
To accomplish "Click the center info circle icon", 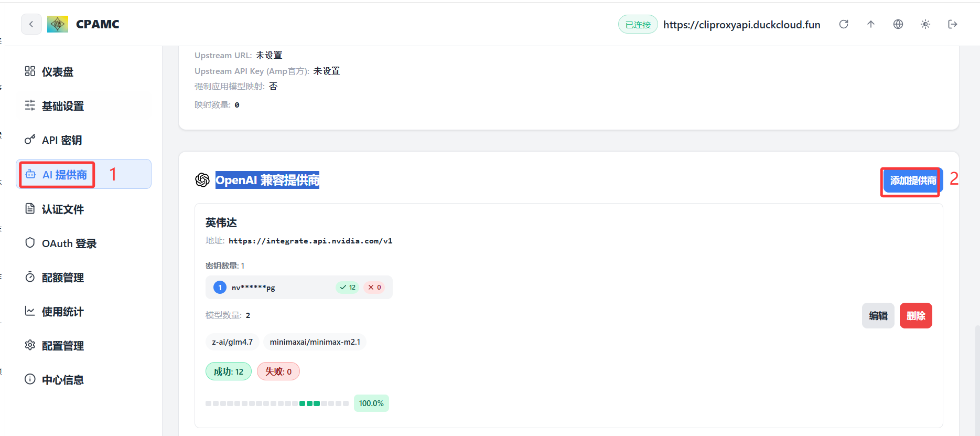I will tap(30, 379).
